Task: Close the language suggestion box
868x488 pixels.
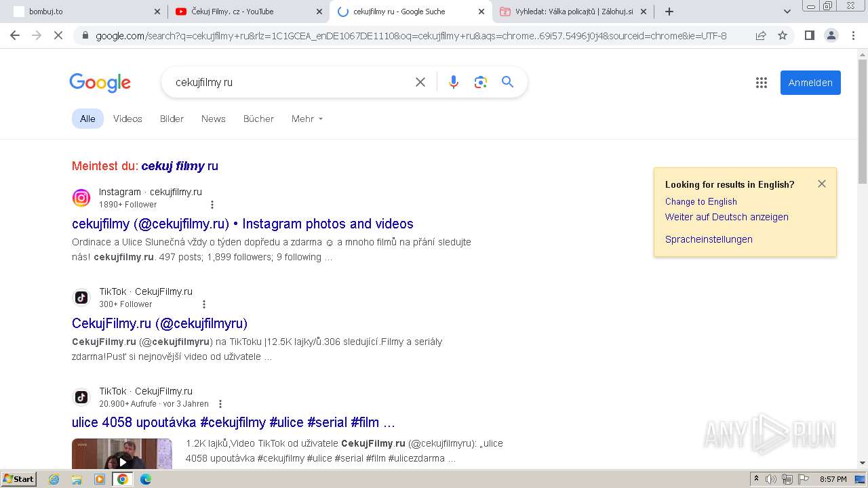Action: click(x=822, y=184)
